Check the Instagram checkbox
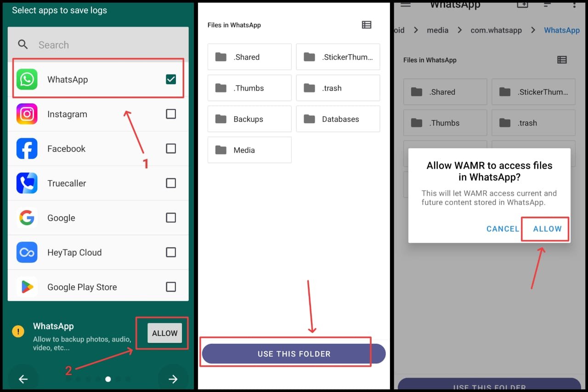 point(171,114)
